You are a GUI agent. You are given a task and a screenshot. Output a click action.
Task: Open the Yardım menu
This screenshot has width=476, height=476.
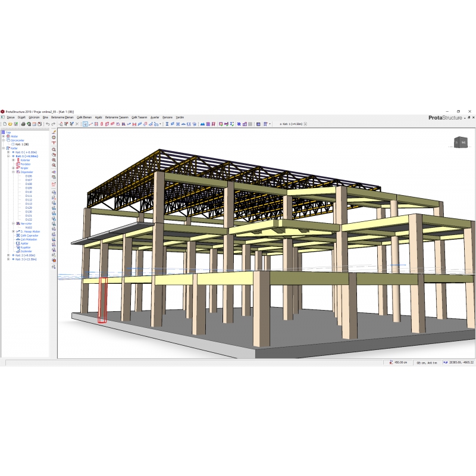180,117
